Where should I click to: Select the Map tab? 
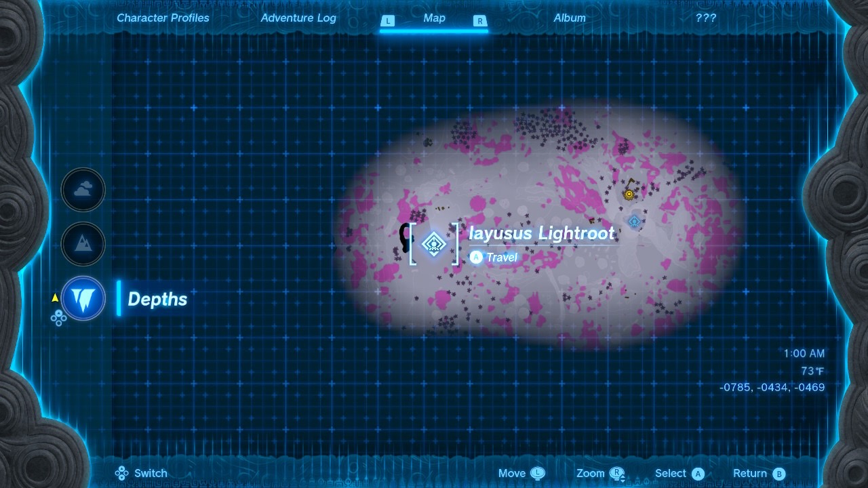(x=434, y=18)
